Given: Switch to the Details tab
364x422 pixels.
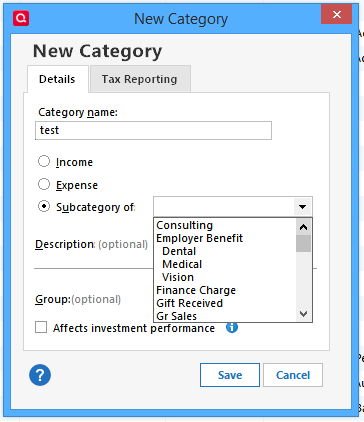Looking at the screenshot, I should (58, 79).
